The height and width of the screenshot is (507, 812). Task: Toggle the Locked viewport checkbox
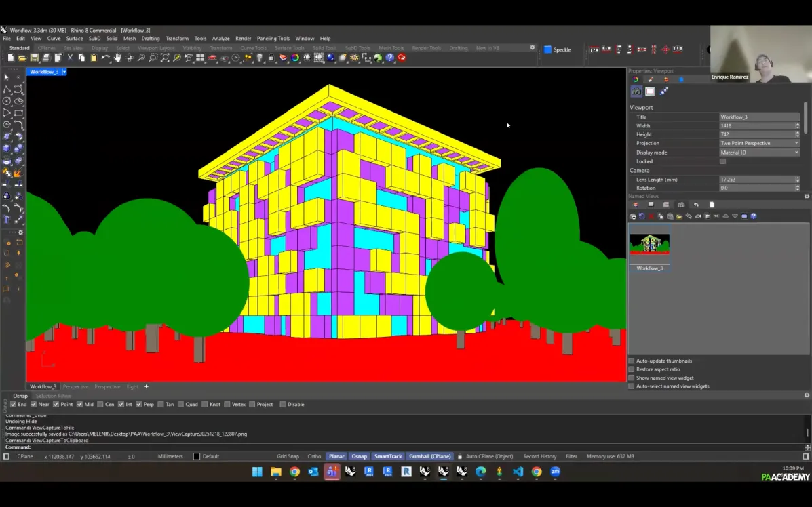722,161
